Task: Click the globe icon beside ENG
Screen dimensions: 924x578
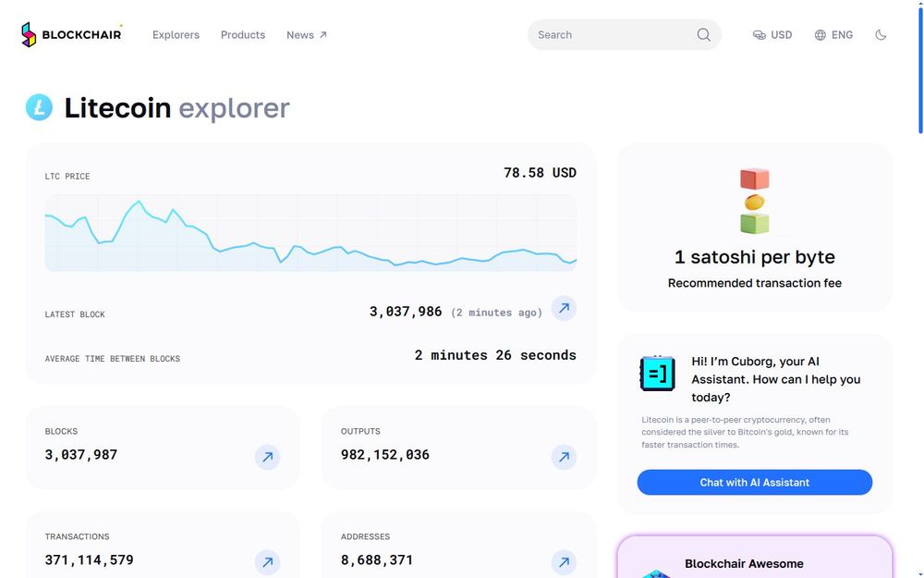Action: coord(821,35)
